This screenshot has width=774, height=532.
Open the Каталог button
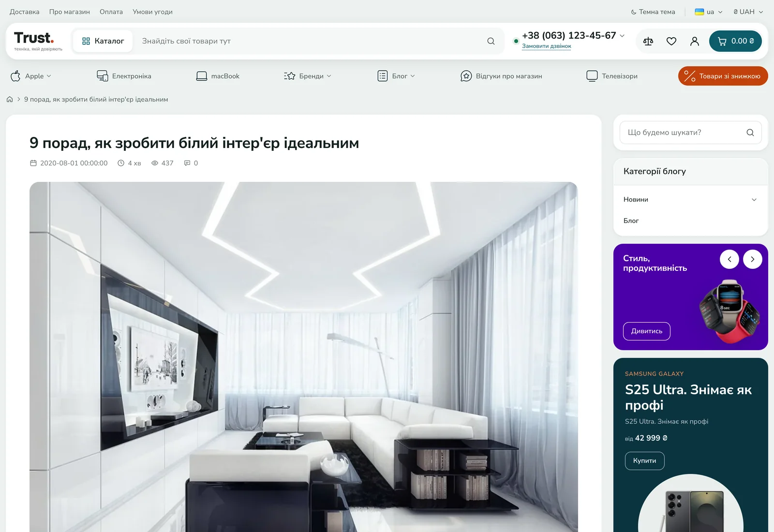pos(103,41)
